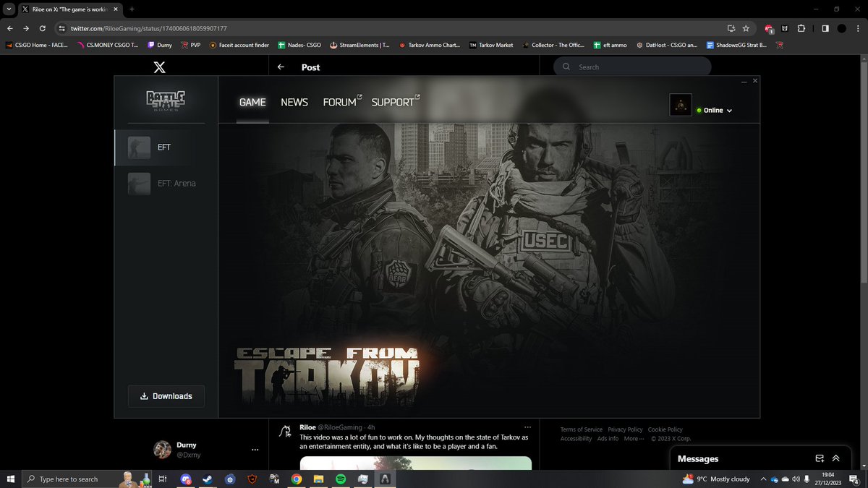Open Chrome extensions puzzle icon

[801, 28]
